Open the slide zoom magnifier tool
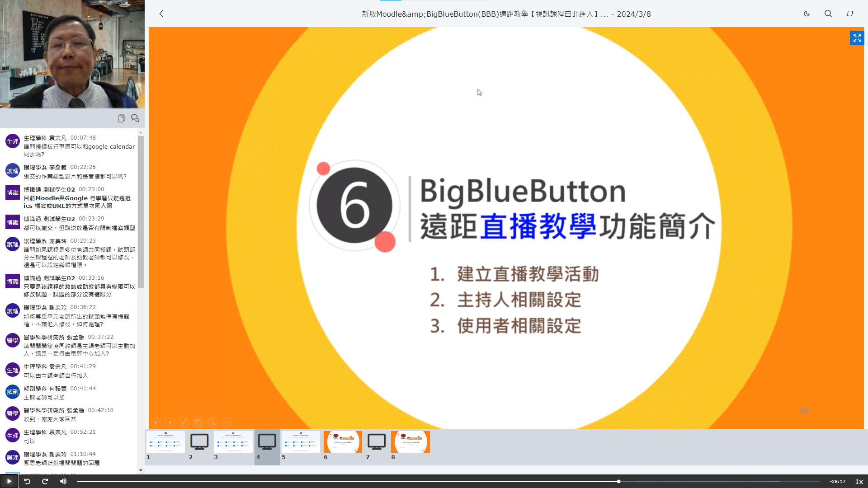 pos(212,422)
